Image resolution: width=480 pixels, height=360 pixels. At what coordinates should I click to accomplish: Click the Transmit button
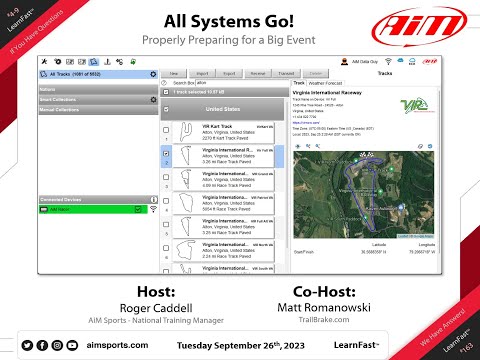(x=286, y=73)
